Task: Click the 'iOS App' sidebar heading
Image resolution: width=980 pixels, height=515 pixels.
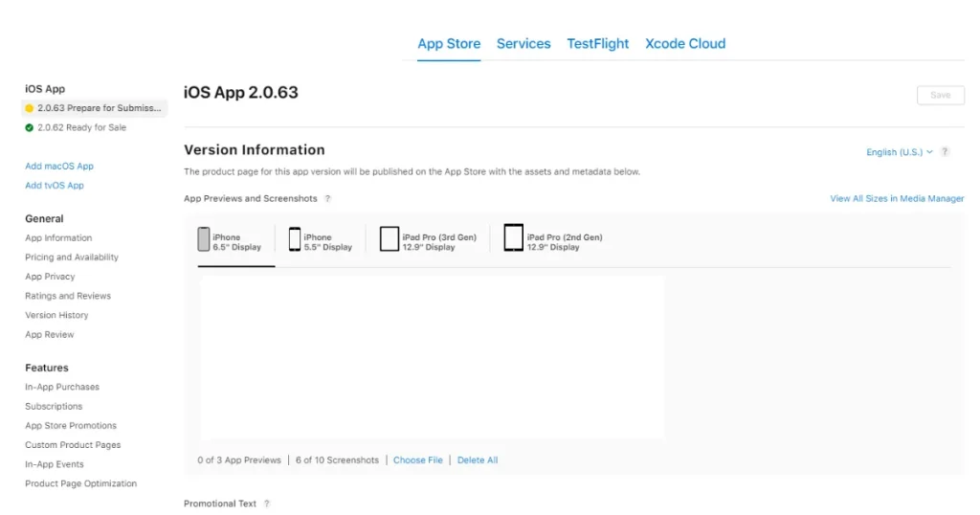Action: 45,89
